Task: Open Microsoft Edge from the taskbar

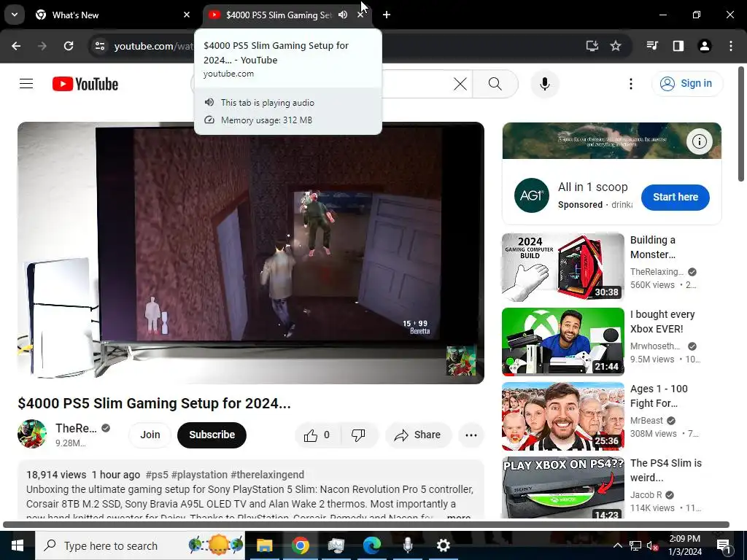Action: click(371, 545)
